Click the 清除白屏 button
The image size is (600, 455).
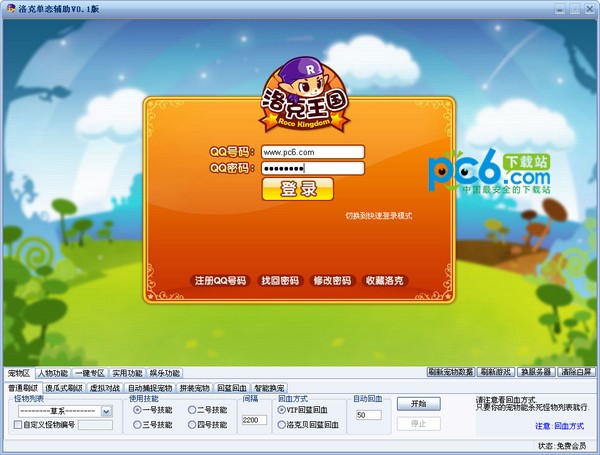pyautogui.click(x=576, y=372)
